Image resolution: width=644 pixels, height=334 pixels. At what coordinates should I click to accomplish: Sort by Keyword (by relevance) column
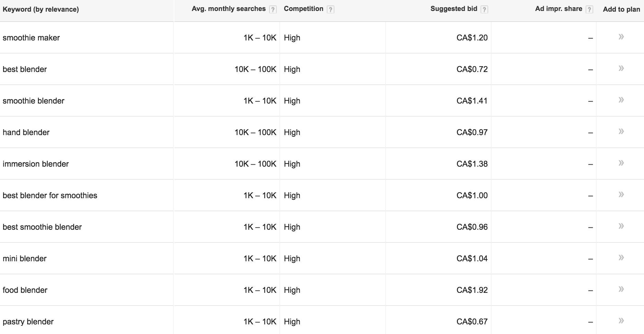[41, 9]
